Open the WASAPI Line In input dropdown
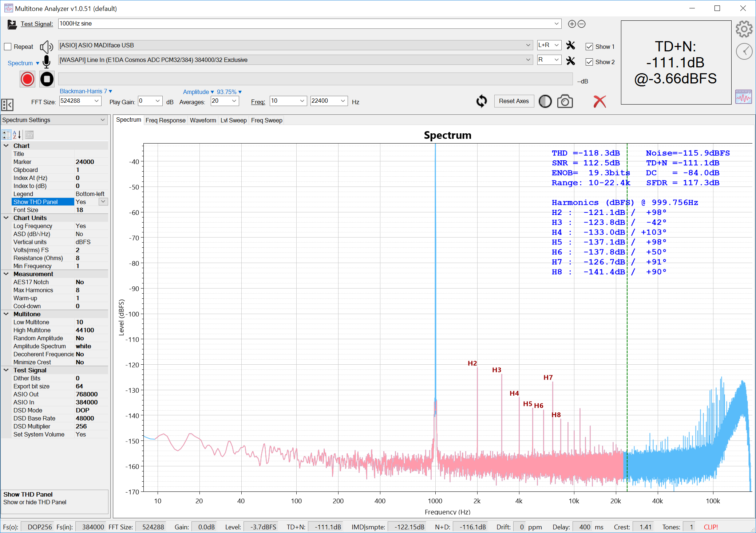 [528, 60]
